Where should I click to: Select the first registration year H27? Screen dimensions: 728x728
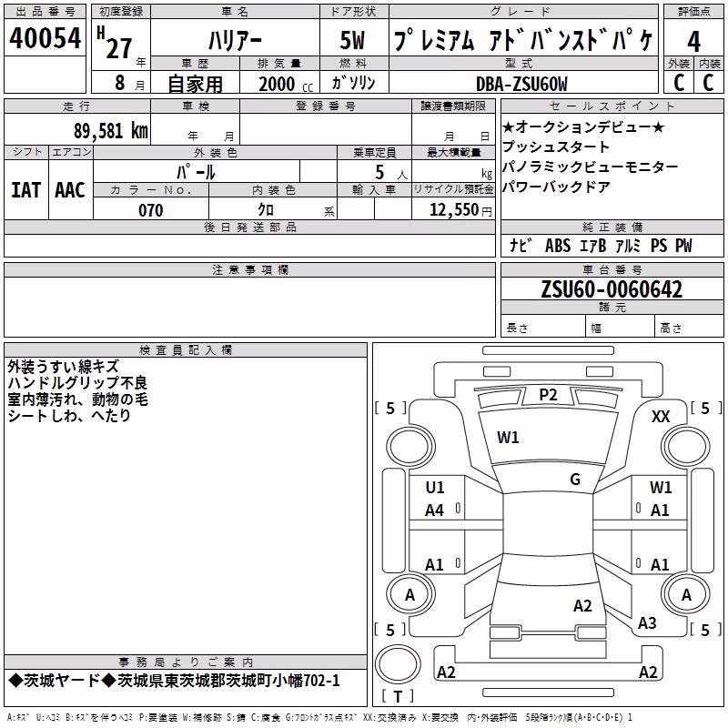click(x=116, y=44)
